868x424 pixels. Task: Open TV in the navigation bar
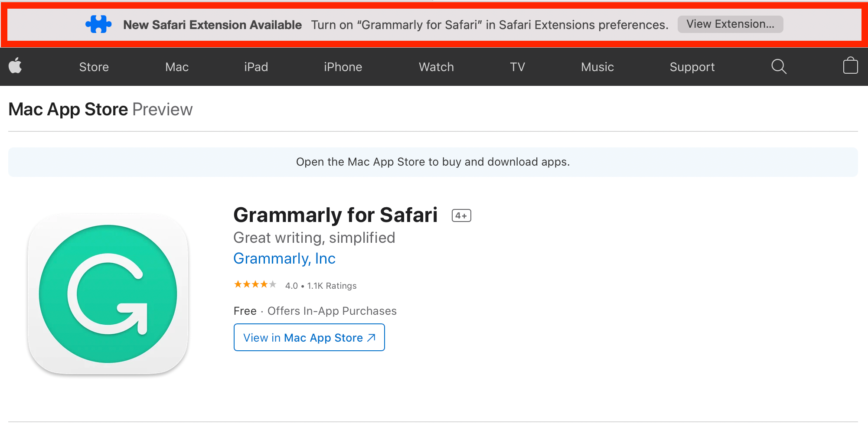tap(517, 67)
